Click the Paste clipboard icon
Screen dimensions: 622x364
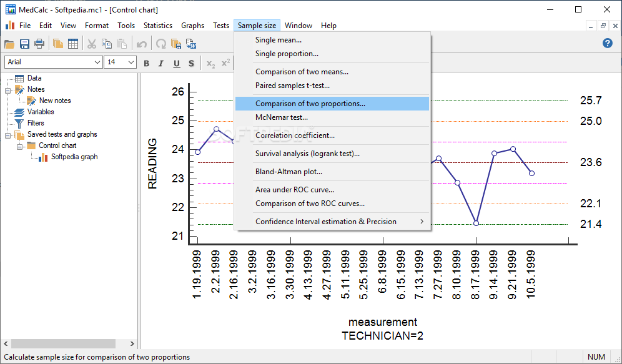point(122,44)
